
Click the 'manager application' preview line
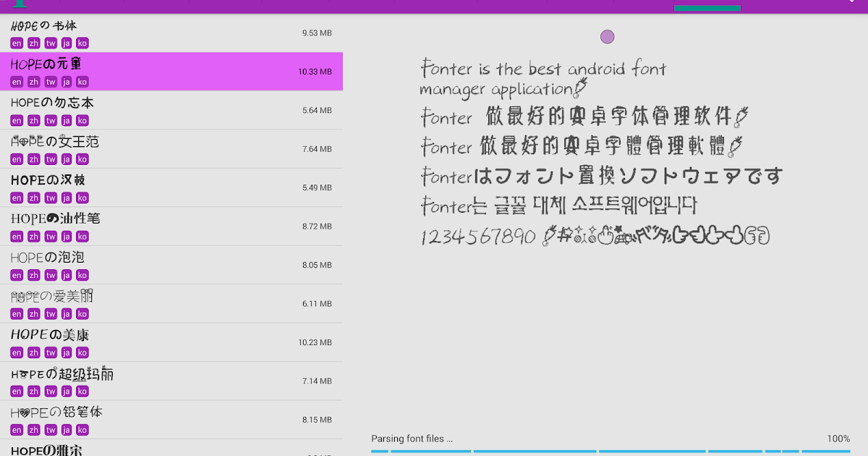coord(504,90)
